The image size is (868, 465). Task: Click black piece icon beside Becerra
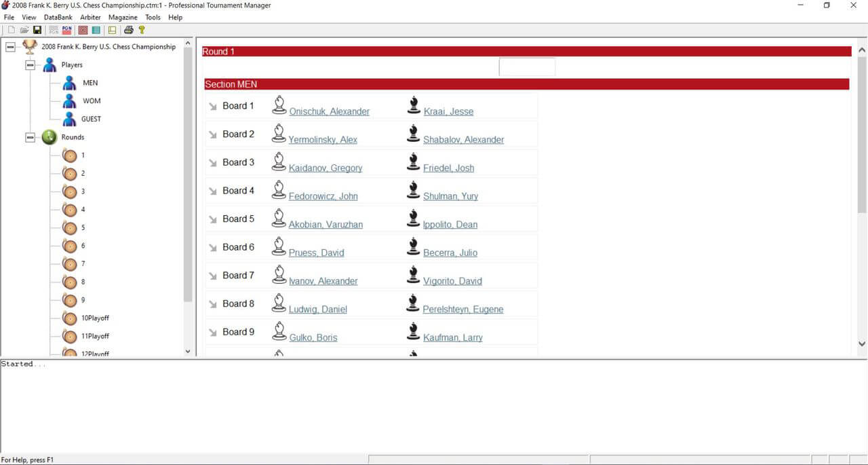coord(413,246)
